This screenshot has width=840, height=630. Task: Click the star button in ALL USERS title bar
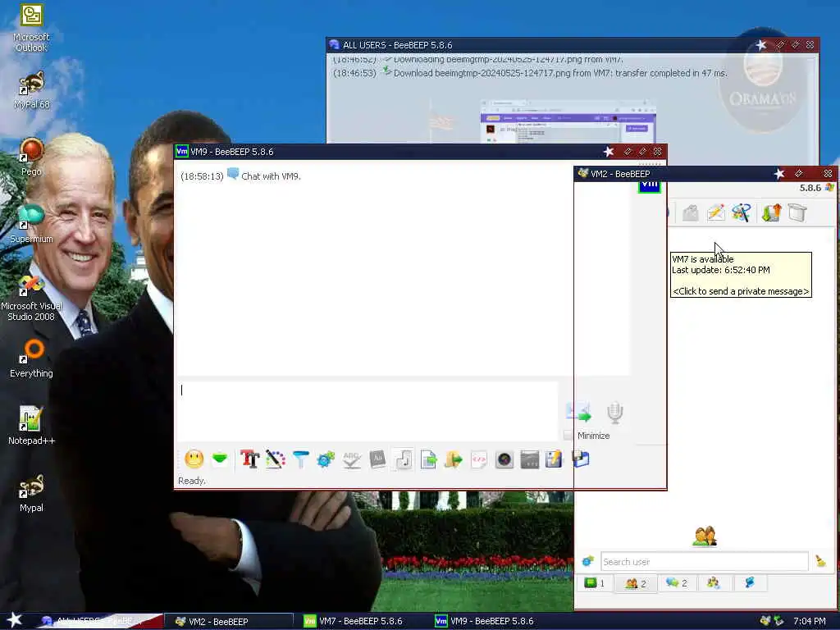pos(760,45)
